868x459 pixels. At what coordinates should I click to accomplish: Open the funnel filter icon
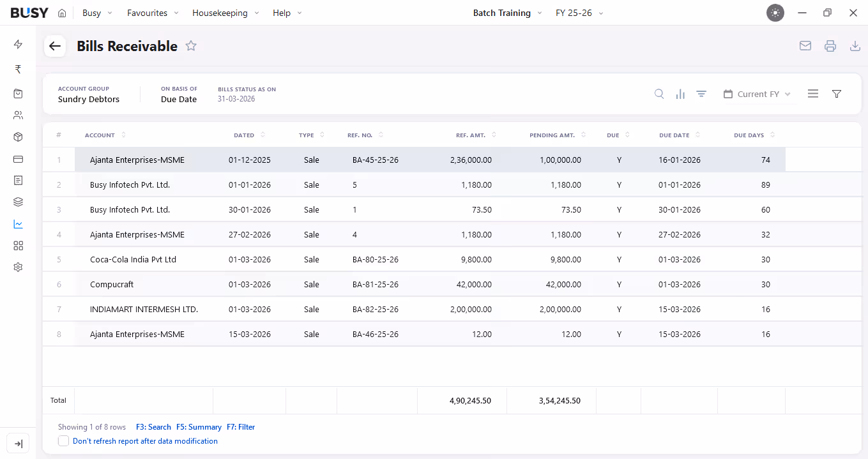click(x=837, y=94)
